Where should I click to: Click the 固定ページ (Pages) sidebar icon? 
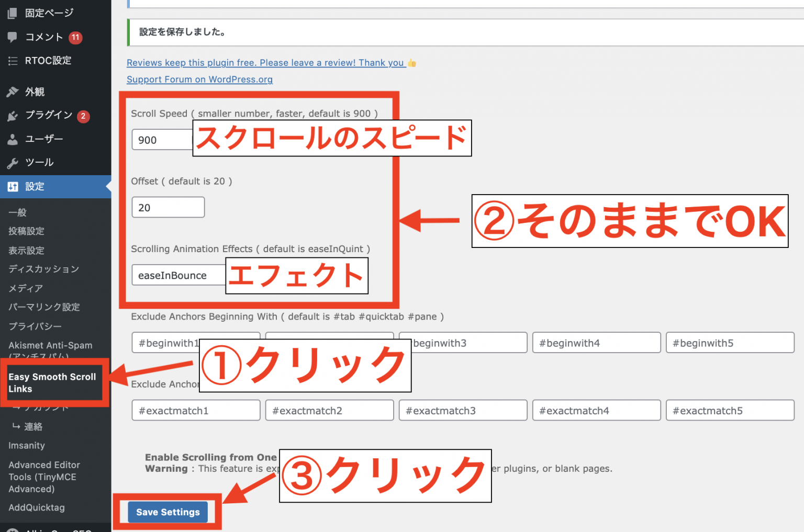click(13, 13)
